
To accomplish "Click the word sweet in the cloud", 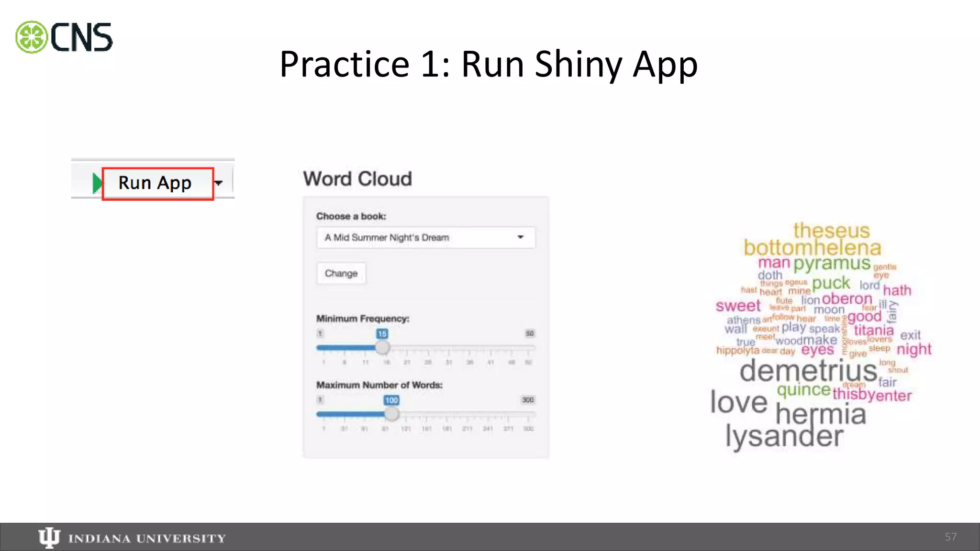I will [738, 306].
